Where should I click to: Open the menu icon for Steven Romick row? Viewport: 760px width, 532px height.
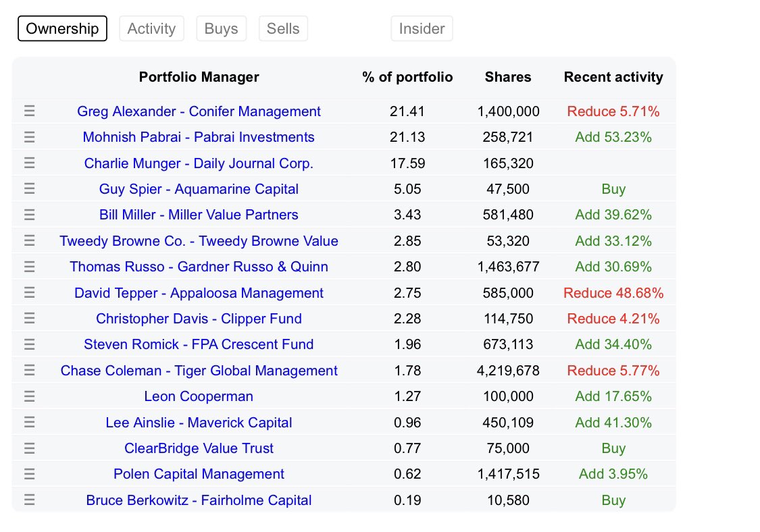[x=30, y=344]
